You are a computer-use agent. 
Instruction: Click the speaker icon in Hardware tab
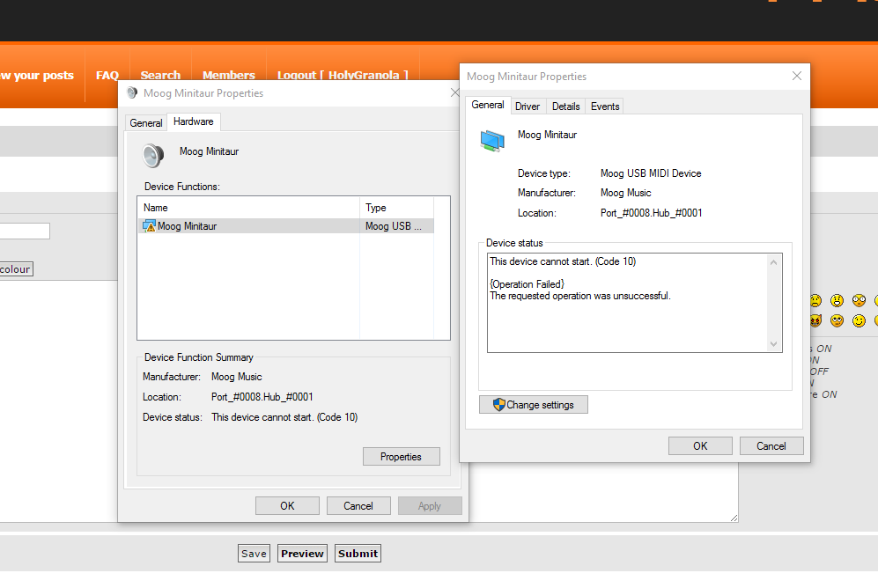(153, 155)
